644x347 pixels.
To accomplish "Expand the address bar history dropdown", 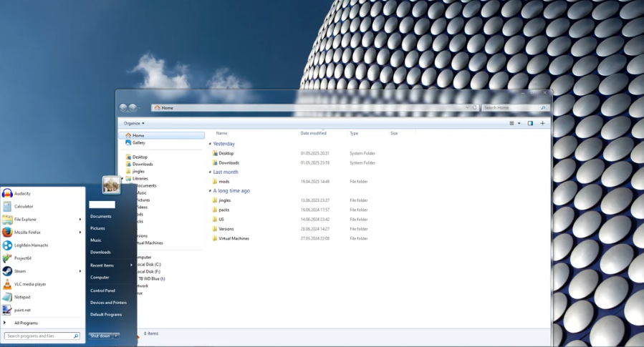I will coord(467,107).
